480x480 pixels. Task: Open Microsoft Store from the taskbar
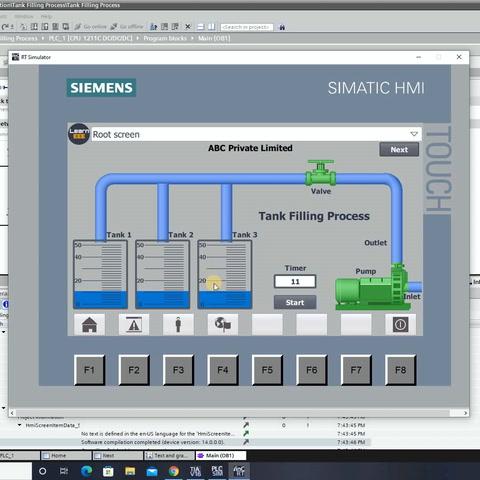[108, 471]
